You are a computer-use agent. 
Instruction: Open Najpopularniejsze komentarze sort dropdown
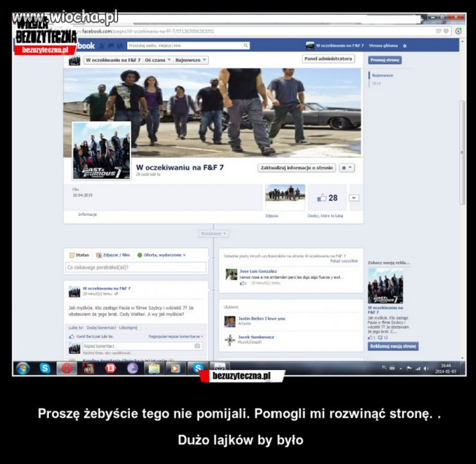pyautogui.click(x=176, y=337)
